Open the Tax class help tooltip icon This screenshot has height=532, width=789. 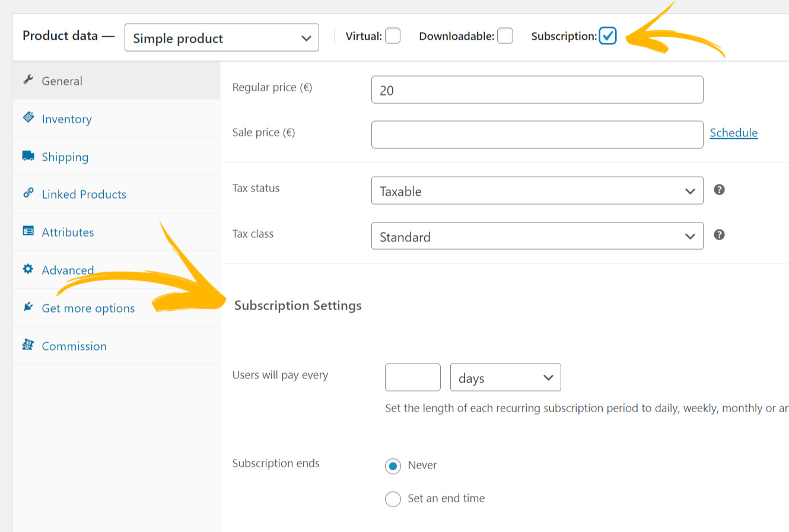(719, 235)
